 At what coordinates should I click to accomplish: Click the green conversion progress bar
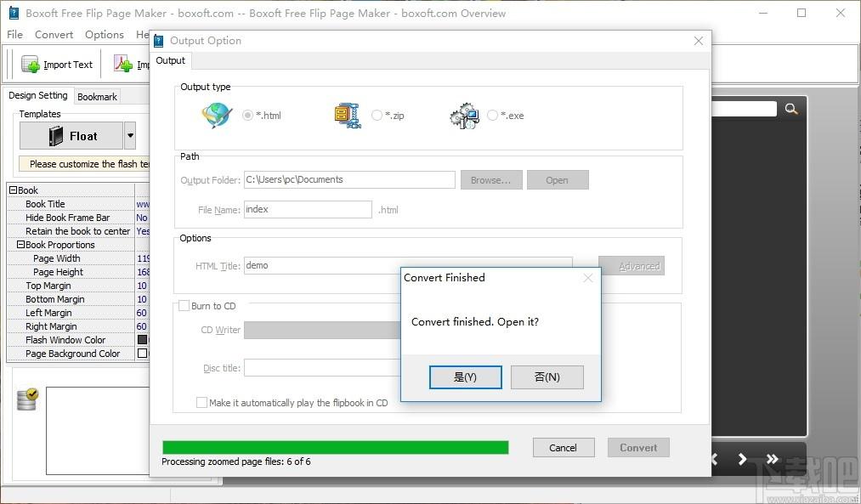[x=336, y=447]
